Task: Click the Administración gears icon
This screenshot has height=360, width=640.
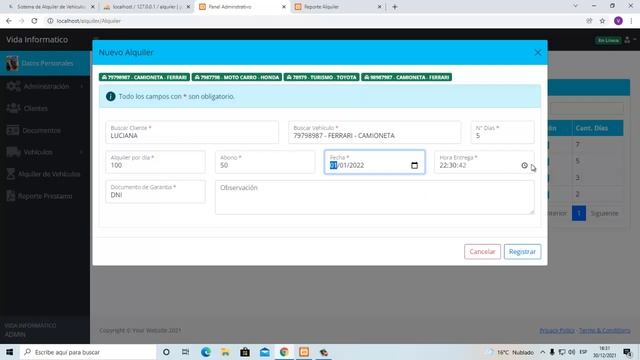Action: coord(13,87)
